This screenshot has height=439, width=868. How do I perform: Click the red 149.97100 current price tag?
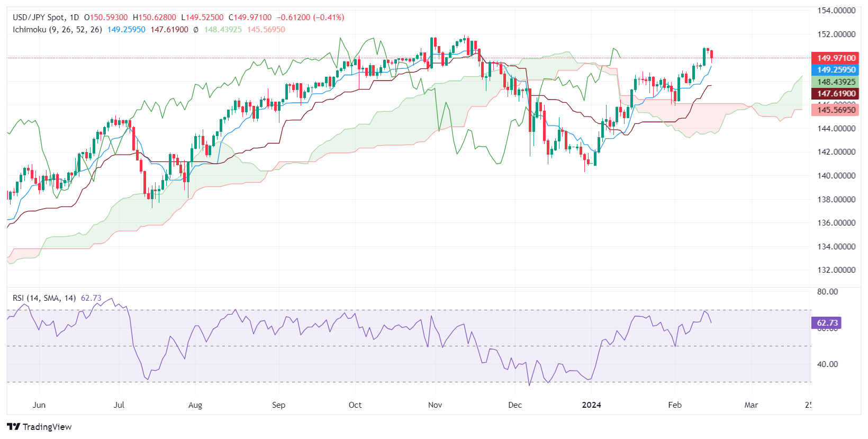point(836,58)
